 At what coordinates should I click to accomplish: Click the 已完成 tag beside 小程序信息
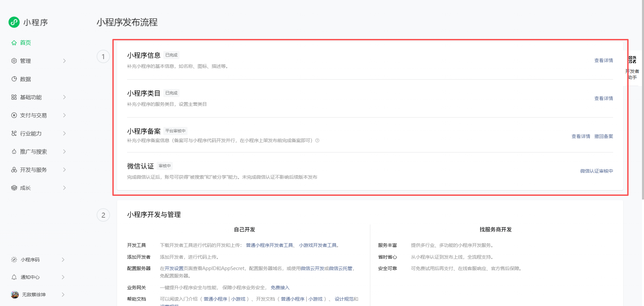pos(171,55)
